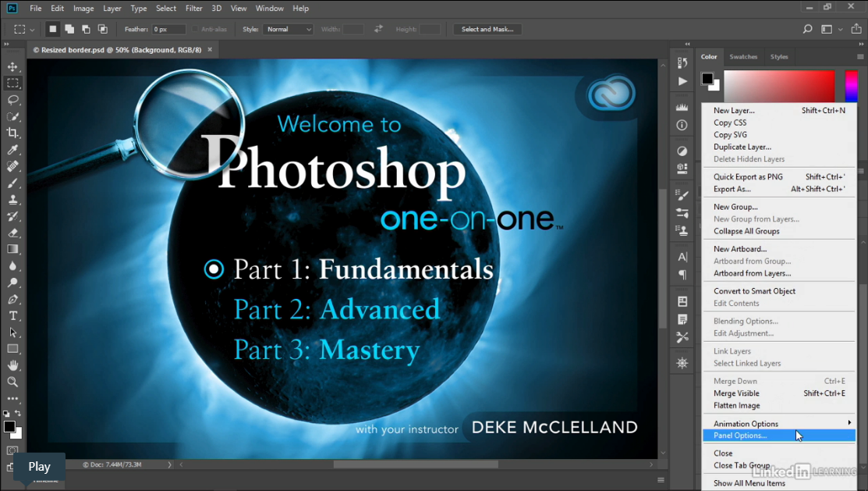The image size is (868, 491).
Task: Open the Paragraph panel icon
Action: click(682, 275)
